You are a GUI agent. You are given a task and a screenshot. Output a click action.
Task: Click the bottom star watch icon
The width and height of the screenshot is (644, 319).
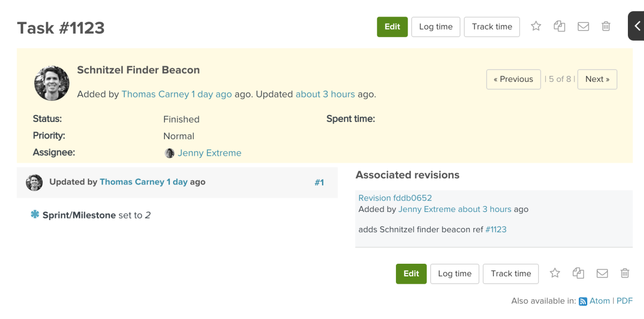tap(555, 273)
